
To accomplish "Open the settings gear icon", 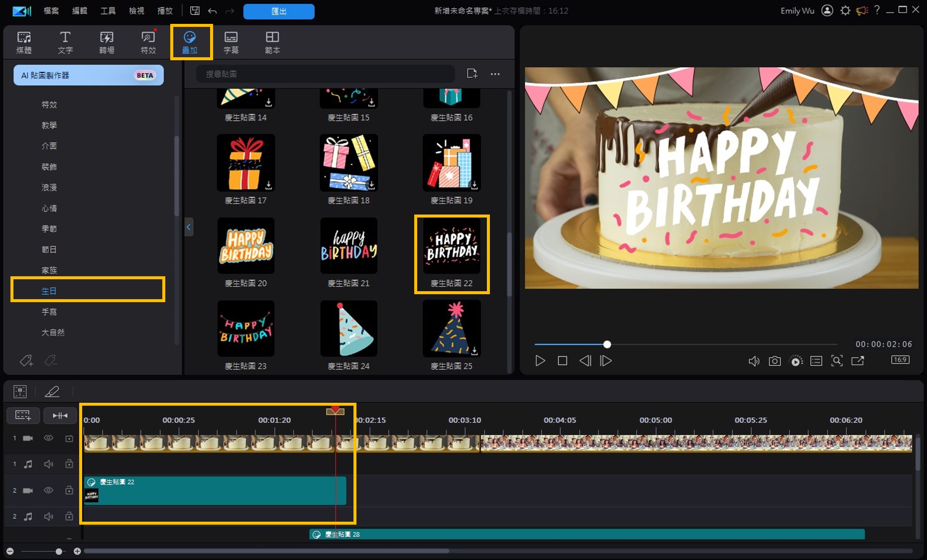I will pos(845,10).
